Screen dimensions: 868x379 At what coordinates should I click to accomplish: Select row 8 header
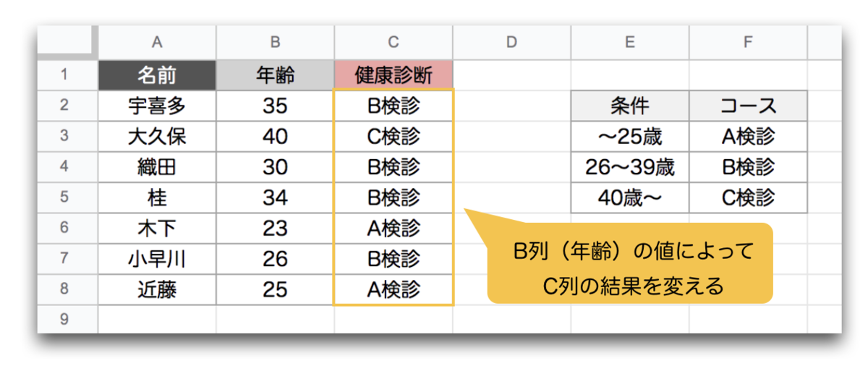coord(67,289)
